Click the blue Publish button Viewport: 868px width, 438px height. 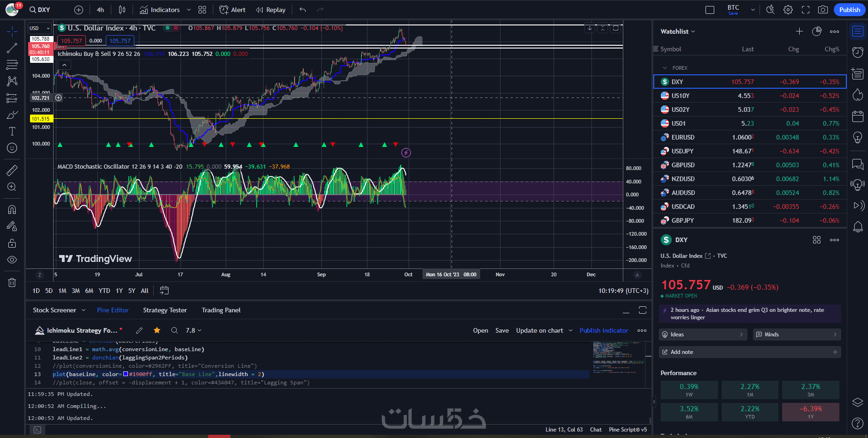pos(850,10)
